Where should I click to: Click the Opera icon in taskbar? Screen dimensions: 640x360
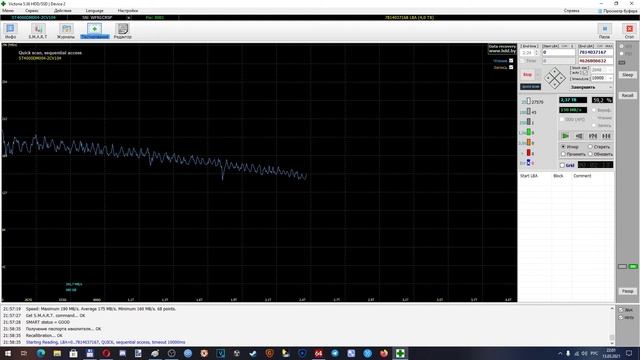point(106,353)
